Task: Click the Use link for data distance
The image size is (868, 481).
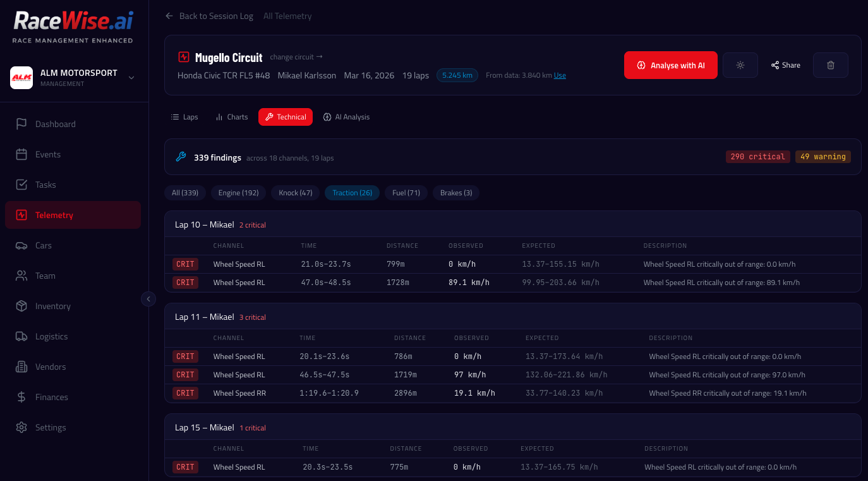Action: (560, 76)
